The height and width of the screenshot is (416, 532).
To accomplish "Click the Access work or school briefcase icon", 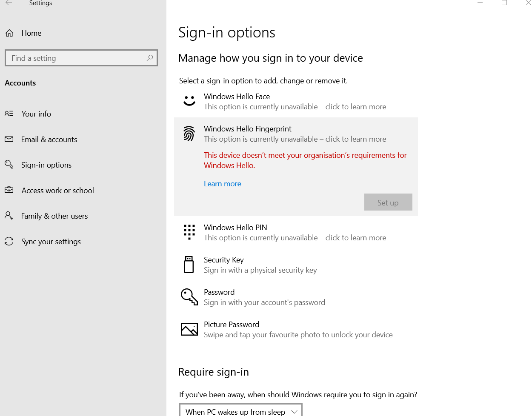I will 9,190.
